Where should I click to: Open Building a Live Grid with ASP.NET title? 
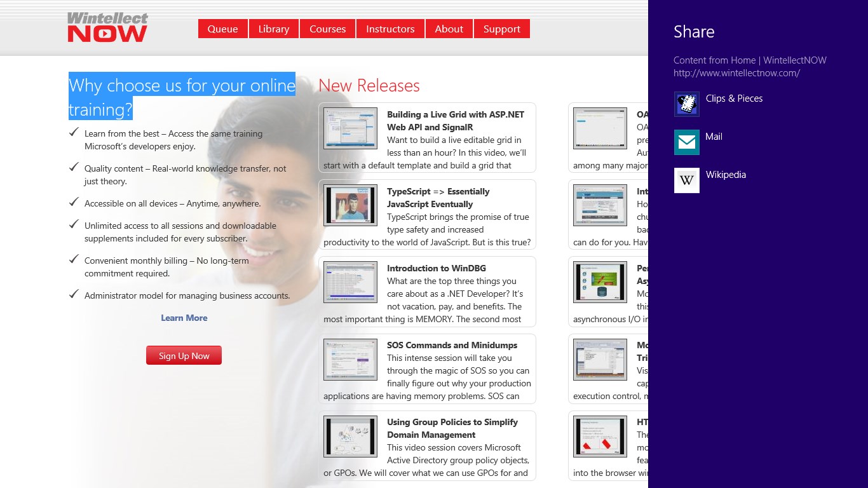456,121
